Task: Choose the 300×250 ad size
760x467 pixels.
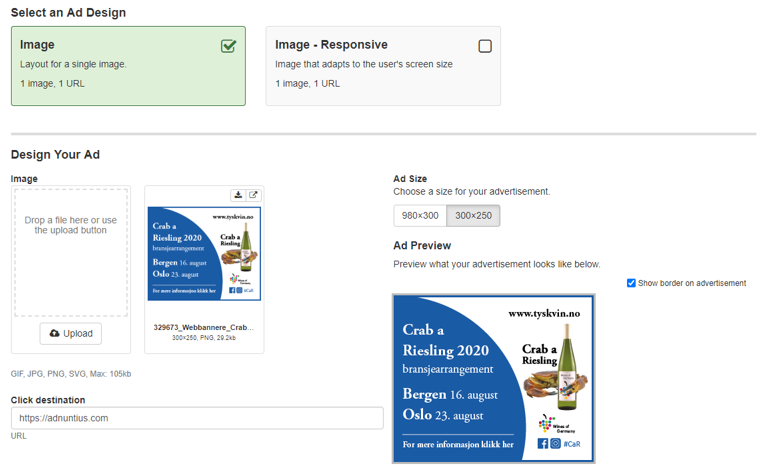Action: coord(473,216)
